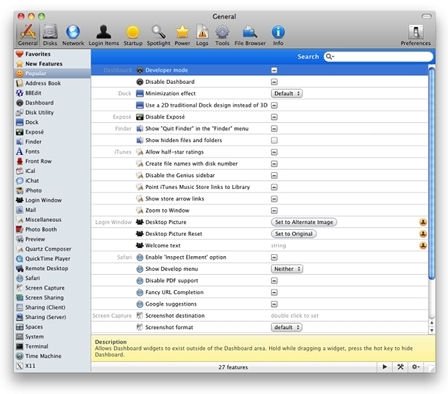The image size is (448, 394).
Task: Enable 2D traditional Dock design checkbox
Action: click(x=274, y=105)
